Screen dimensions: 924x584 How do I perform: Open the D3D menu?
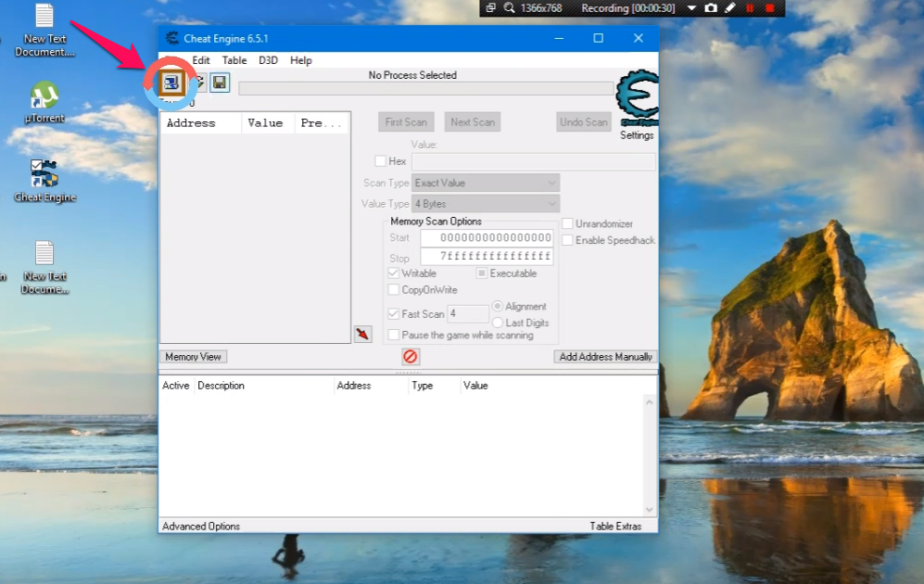tap(268, 60)
